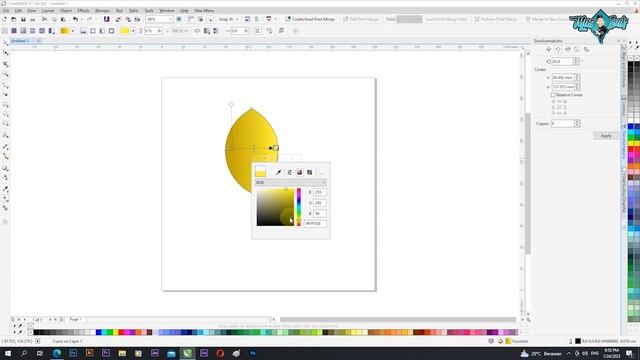
Task: Open the Layout menu
Action: [x=48, y=11]
